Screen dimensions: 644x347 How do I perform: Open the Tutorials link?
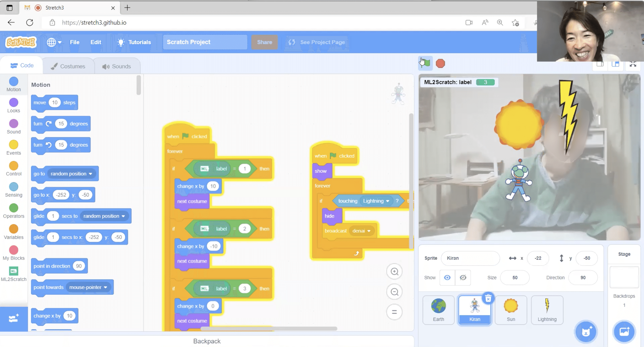pyautogui.click(x=134, y=42)
